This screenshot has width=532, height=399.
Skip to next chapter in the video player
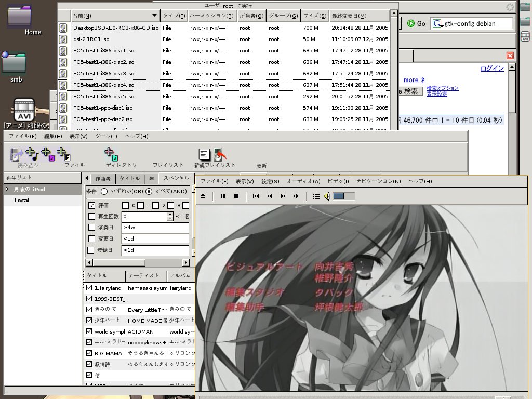click(x=296, y=196)
